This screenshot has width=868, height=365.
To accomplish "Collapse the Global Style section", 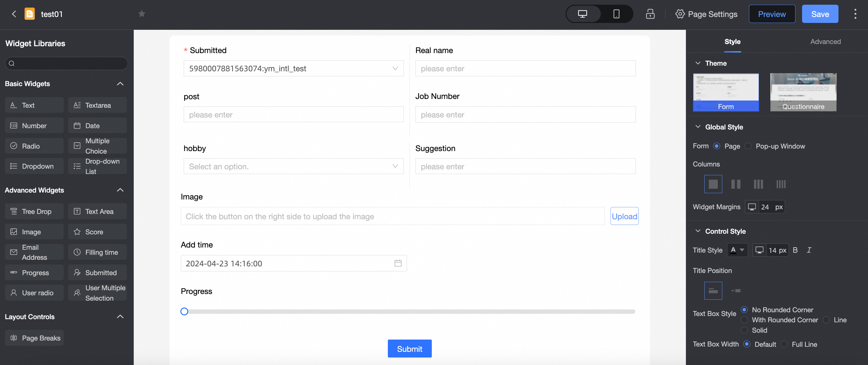I will [698, 127].
